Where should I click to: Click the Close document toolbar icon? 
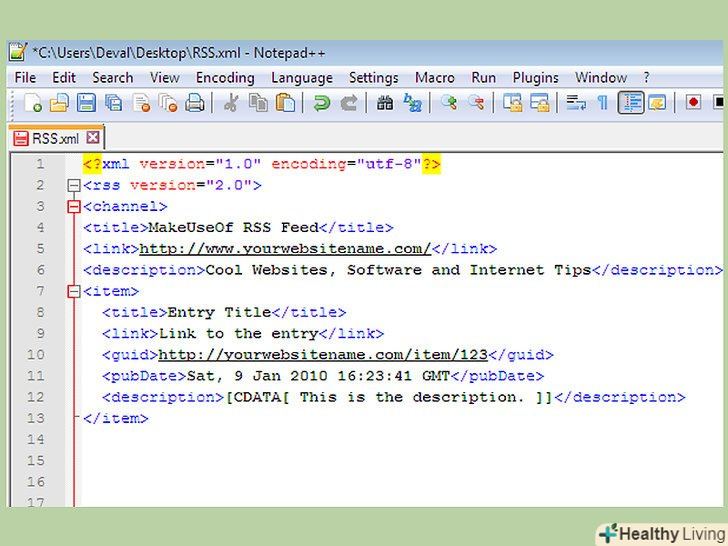[141, 103]
